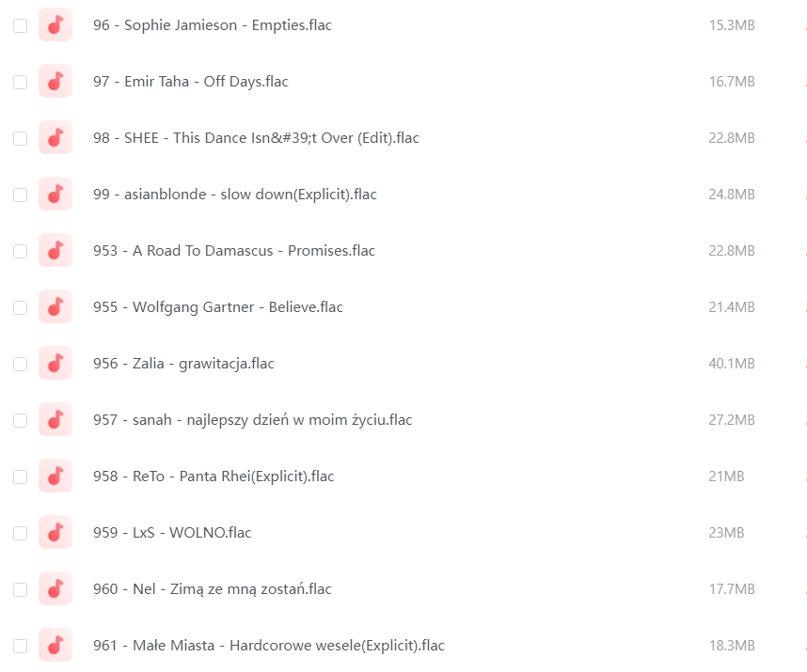Click music icon for Sophie Jamieson Empties

[x=55, y=24]
